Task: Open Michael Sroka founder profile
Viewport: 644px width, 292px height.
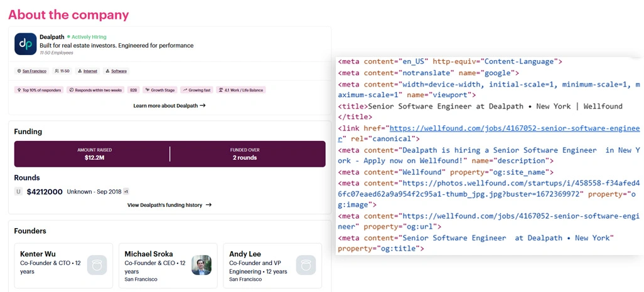Action: [168, 266]
